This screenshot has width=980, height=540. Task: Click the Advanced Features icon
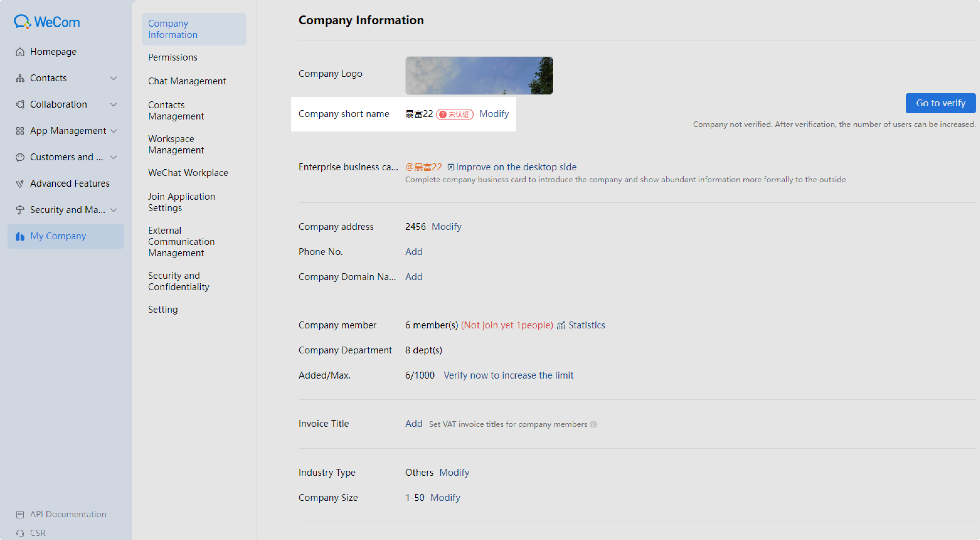pos(20,184)
